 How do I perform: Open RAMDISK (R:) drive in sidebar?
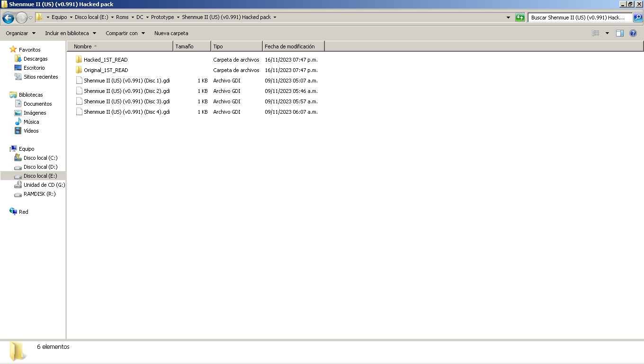pos(40,194)
